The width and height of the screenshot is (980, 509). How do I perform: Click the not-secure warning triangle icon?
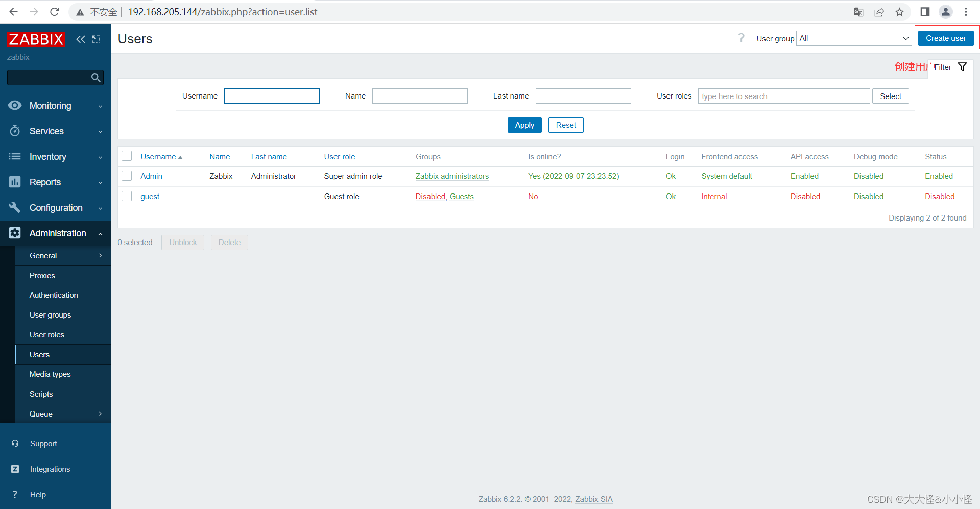[80, 12]
